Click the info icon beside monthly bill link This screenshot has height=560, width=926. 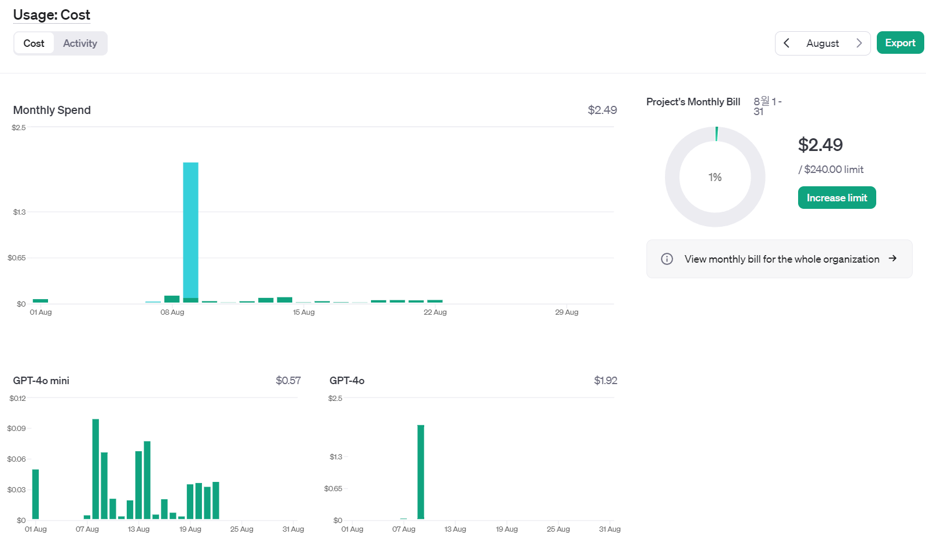[667, 259]
